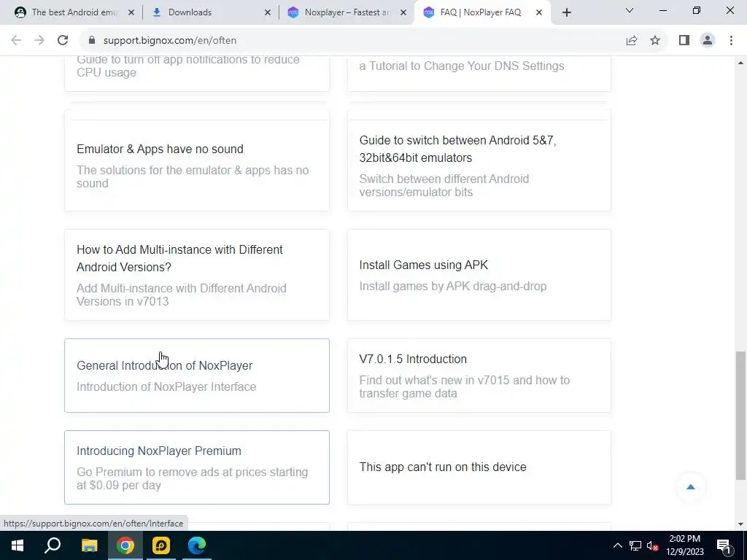
Task: Open 'Install Games using APK' article
Action: [x=479, y=275]
